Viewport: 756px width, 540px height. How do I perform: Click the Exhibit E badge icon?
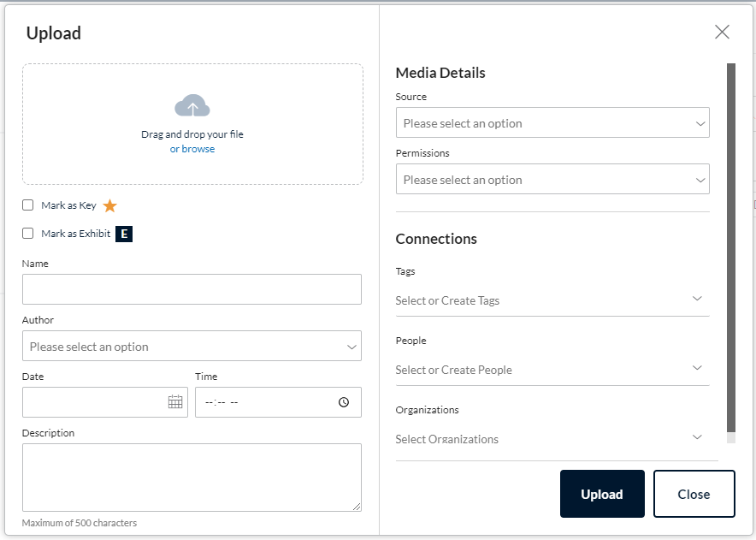tap(124, 234)
